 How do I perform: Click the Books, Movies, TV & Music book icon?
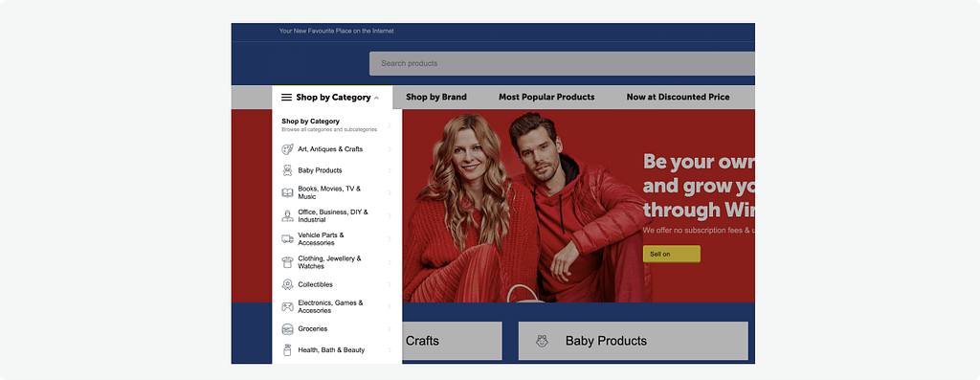[x=287, y=192]
